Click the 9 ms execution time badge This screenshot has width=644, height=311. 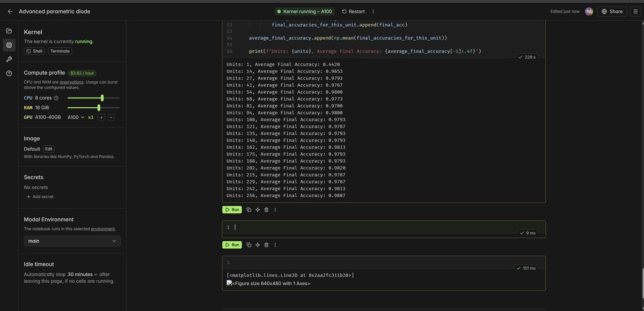[x=528, y=233]
